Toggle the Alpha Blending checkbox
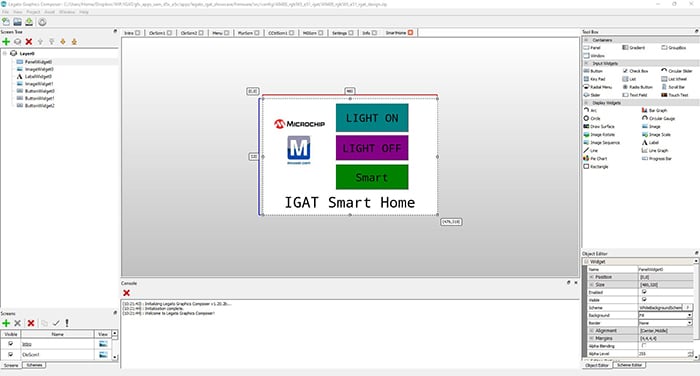 click(x=644, y=346)
